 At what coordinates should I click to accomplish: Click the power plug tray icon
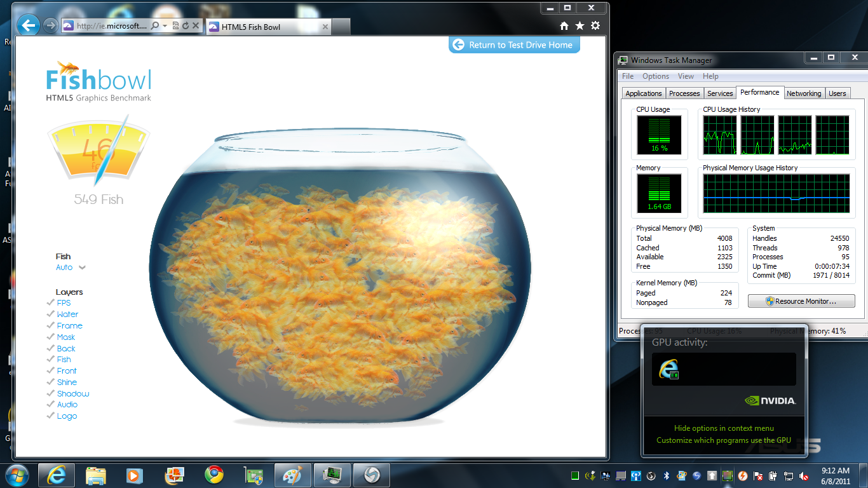click(x=773, y=475)
